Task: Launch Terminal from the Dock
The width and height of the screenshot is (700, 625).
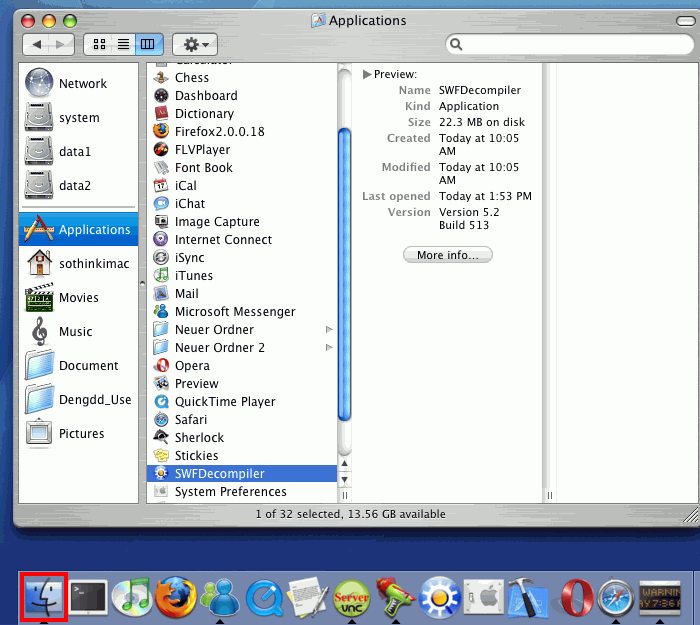Action: coord(88,597)
